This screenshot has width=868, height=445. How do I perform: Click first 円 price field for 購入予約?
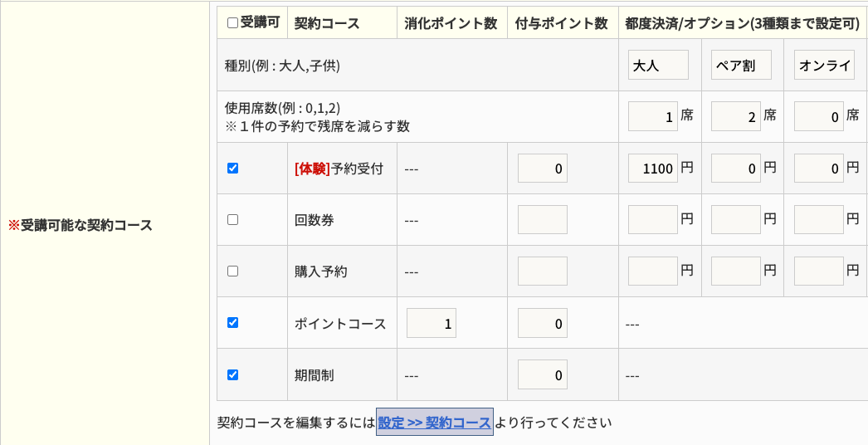point(653,271)
